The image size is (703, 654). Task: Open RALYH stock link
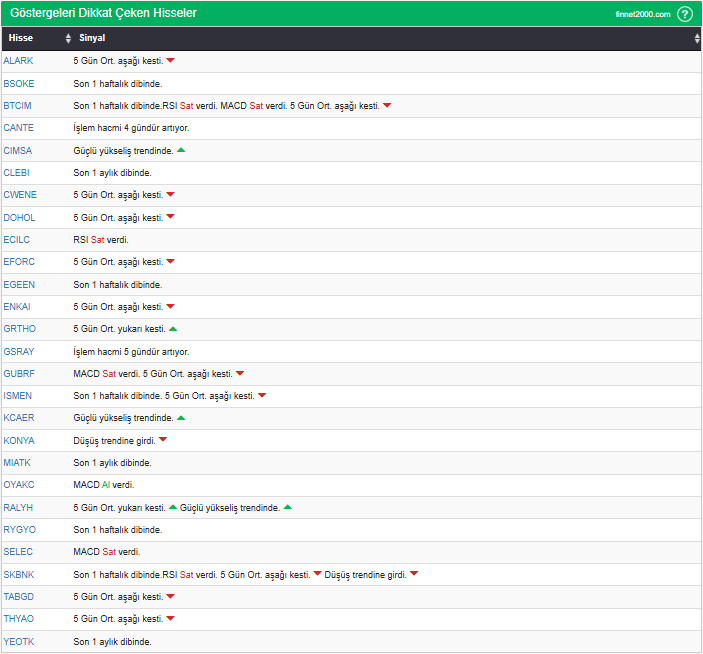click(x=18, y=508)
